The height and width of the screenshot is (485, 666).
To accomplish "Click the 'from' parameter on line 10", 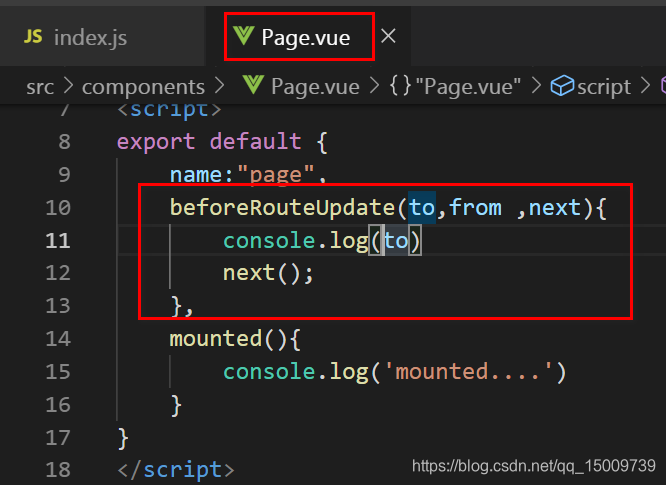I will [475, 208].
